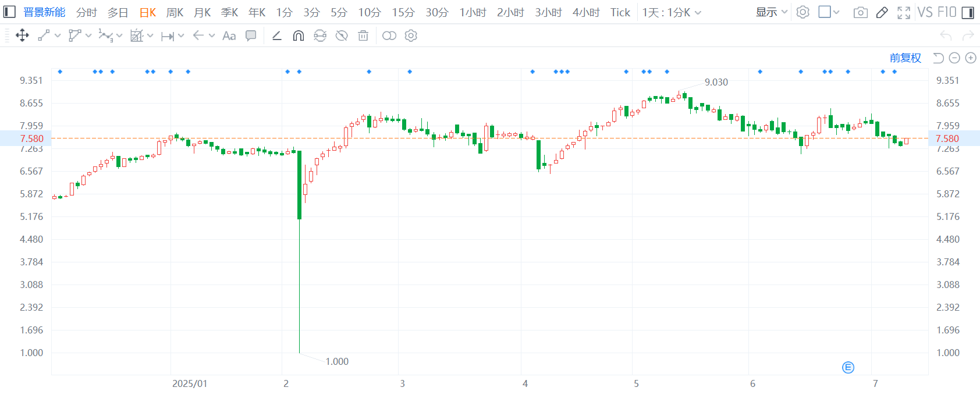Toggle the left sidebar panel

[x=9, y=12]
